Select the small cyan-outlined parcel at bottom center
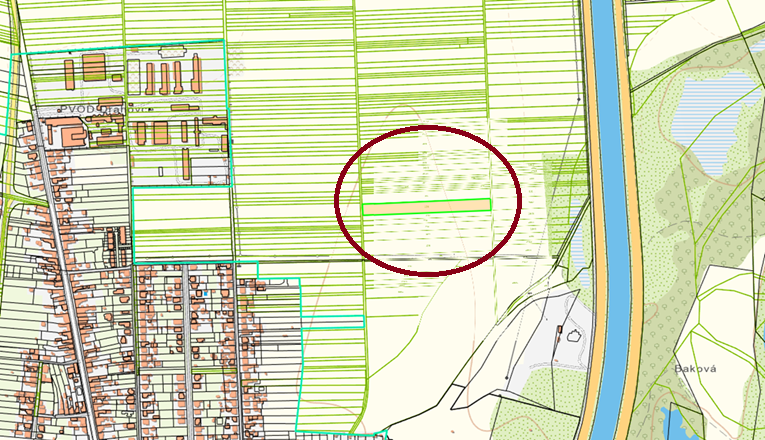This screenshot has height=440, width=765. pos(333,322)
